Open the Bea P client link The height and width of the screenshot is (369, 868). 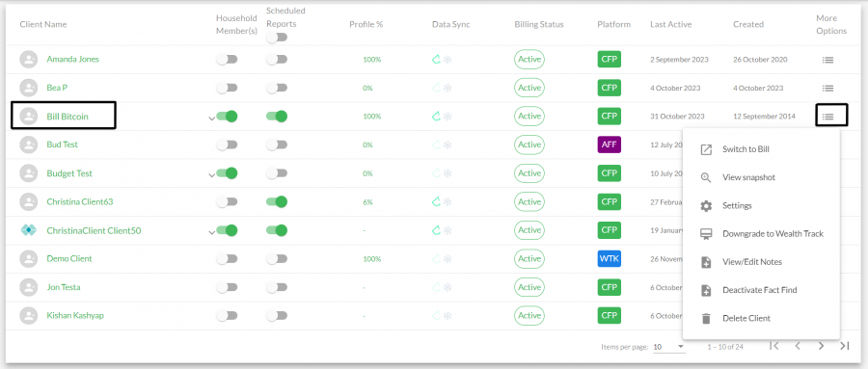pos(57,88)
